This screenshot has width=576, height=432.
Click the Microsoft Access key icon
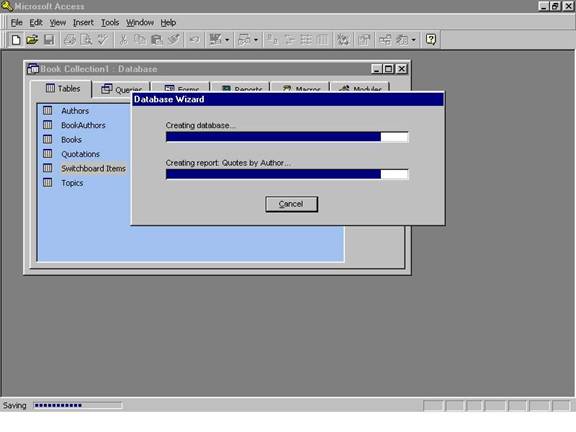coord(7,6)
